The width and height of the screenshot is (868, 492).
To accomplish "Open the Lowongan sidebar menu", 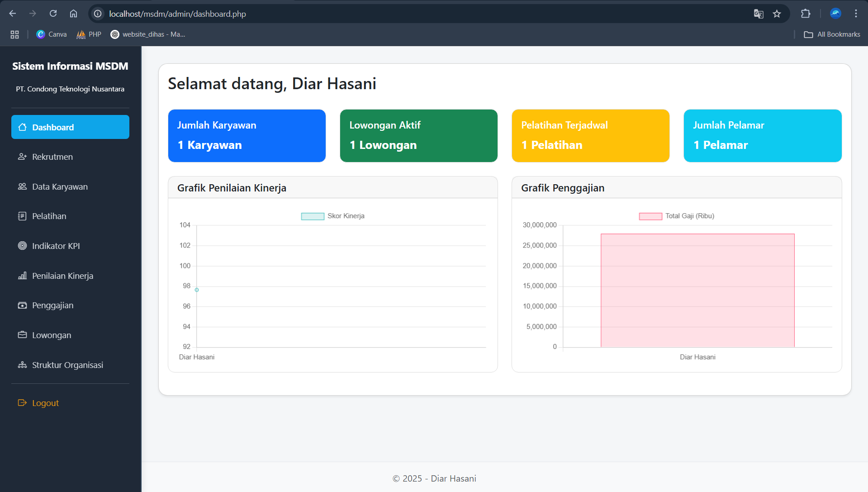I will (52, 335).
